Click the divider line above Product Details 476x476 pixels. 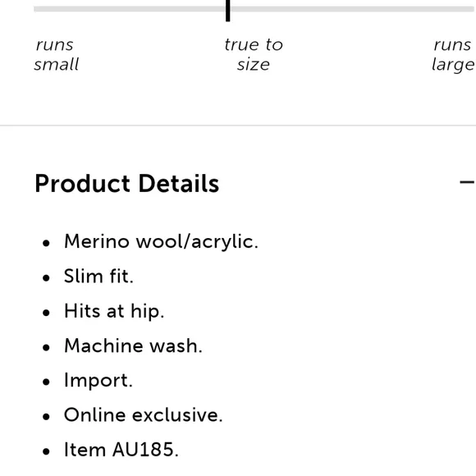coord(238,125)
